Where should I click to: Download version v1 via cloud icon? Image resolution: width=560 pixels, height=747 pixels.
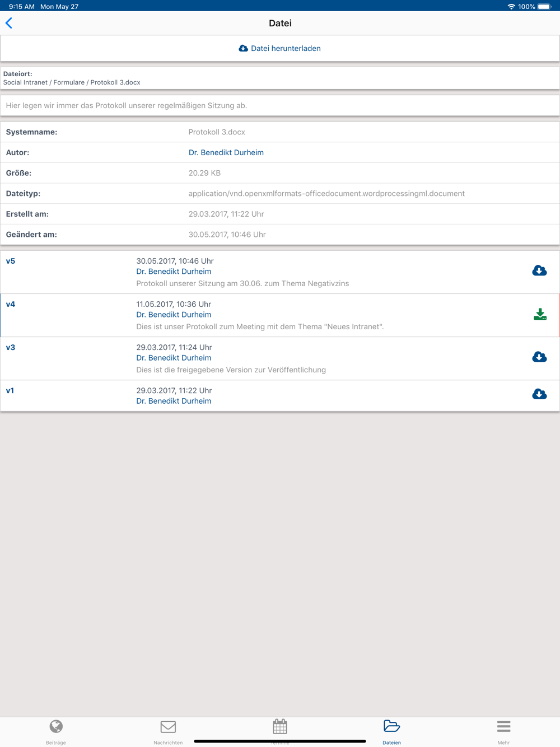coord(539,395)
